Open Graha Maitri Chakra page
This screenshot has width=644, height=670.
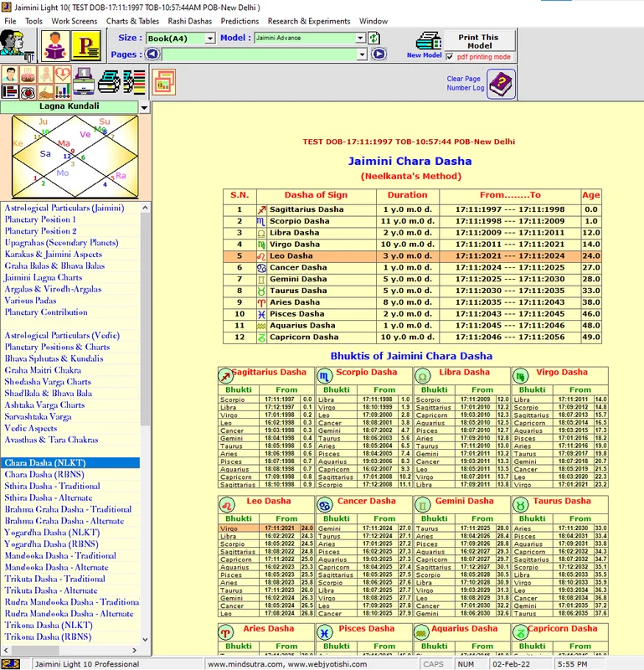coord(43,370)
